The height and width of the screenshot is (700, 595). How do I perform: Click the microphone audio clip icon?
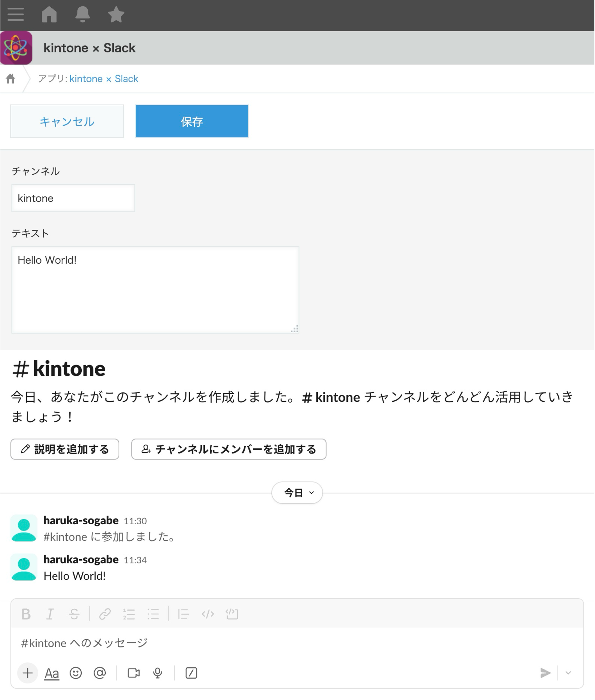click(x=158, y=673)
